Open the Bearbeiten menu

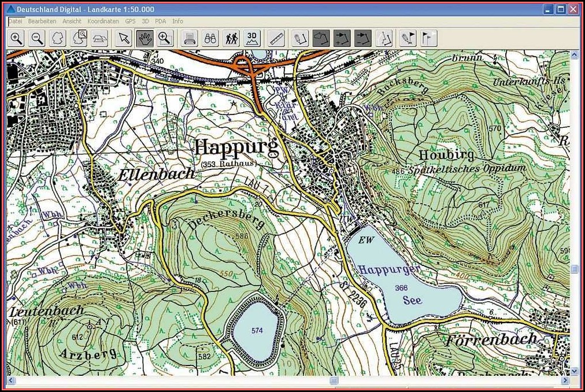coord(42,21)
